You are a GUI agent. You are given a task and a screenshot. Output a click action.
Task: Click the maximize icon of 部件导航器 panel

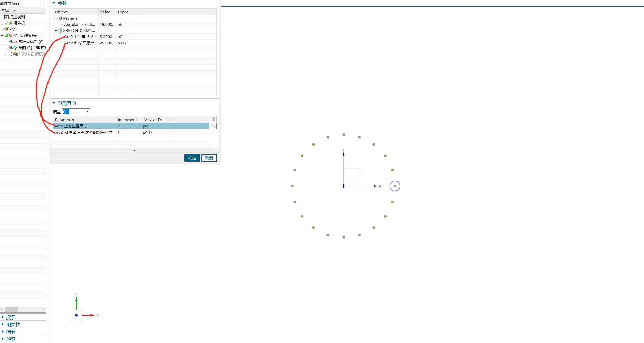(x=43, y=3)
